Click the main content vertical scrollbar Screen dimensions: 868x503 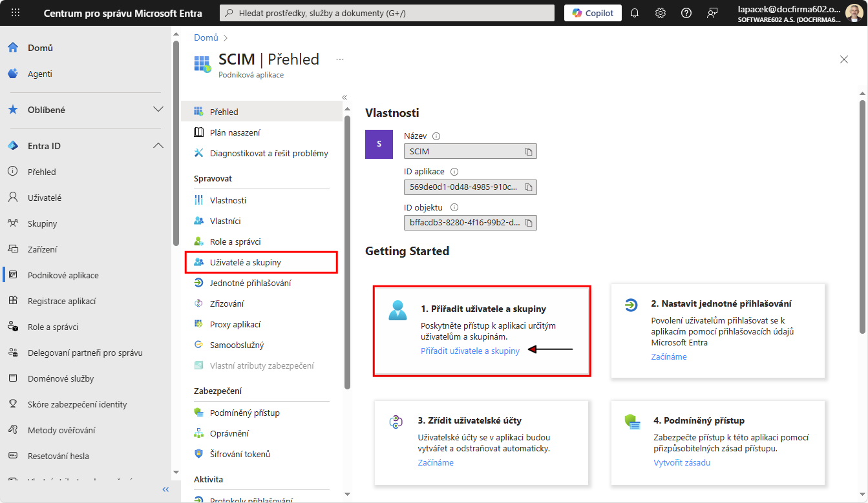(x=862, y=216)
